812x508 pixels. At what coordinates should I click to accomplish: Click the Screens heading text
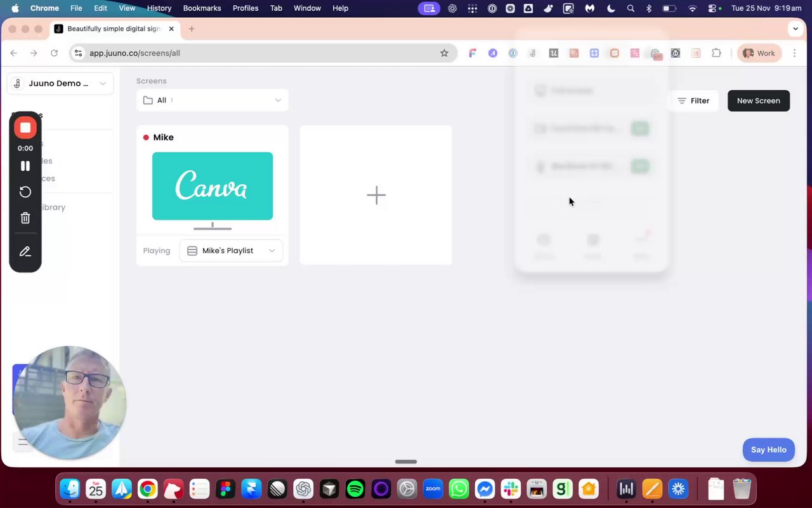(152, 81)
